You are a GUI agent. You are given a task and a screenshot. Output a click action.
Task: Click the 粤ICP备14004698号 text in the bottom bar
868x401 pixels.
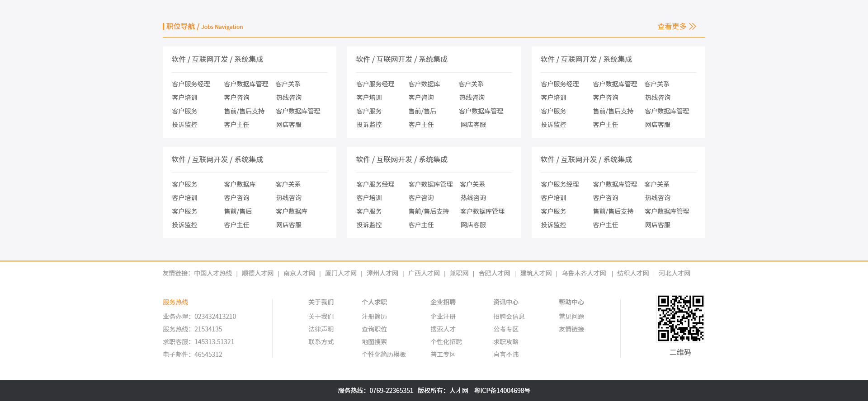[x=502, y=391]
